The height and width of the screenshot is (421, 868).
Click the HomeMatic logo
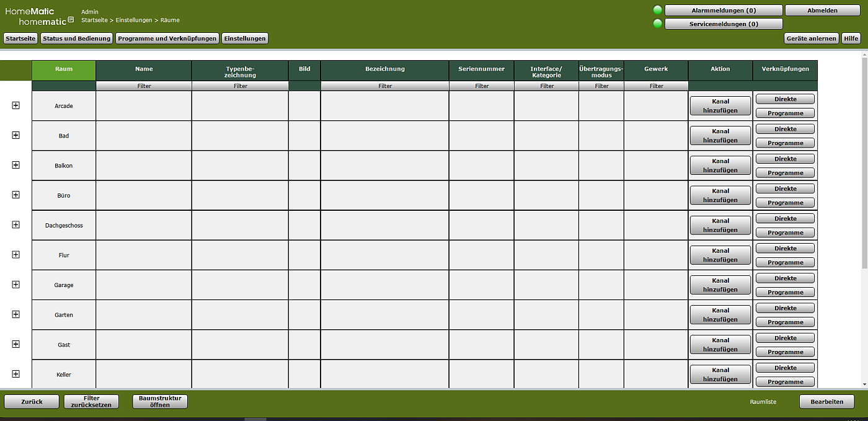click(39, 16)
